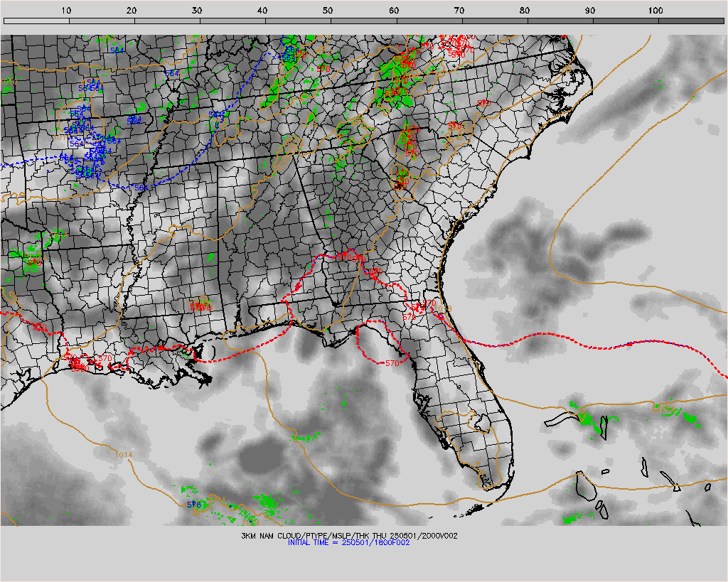This screenshot has width=728, height=582.
Task: Click the blue "576" thickness label in the Gulf
Action: [193, 505]
